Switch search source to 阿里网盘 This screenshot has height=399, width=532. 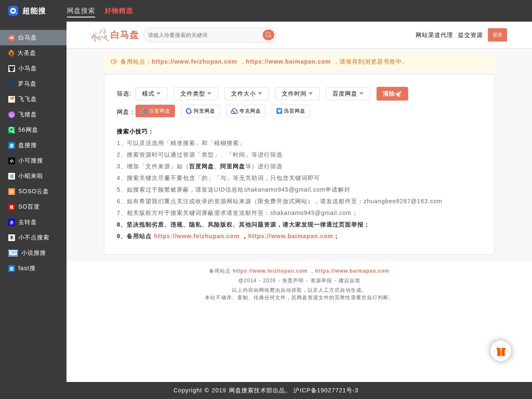pos(200,111)
